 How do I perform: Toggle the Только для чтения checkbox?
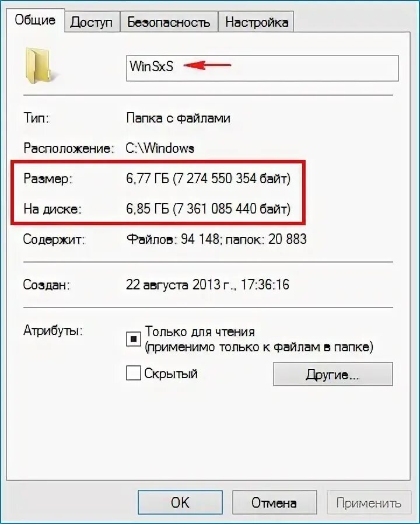coord(134,339)
